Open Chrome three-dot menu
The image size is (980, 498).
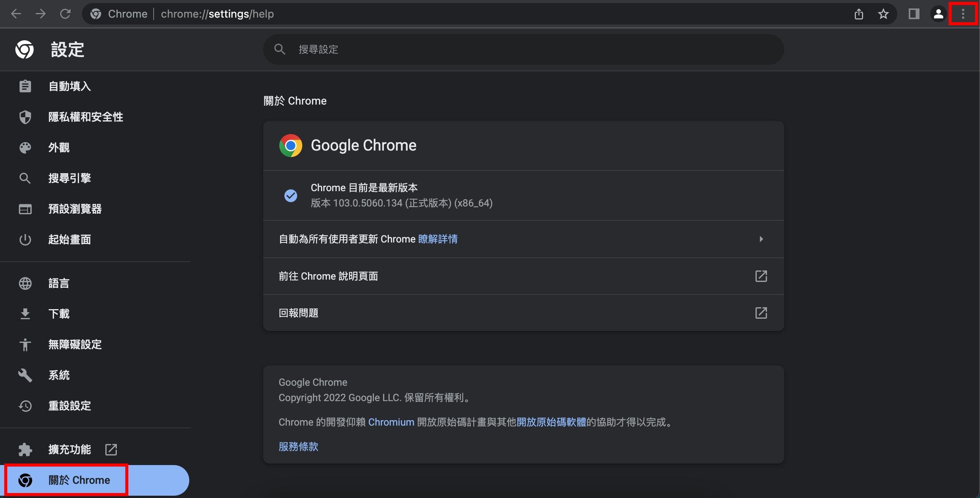point(963,14)
